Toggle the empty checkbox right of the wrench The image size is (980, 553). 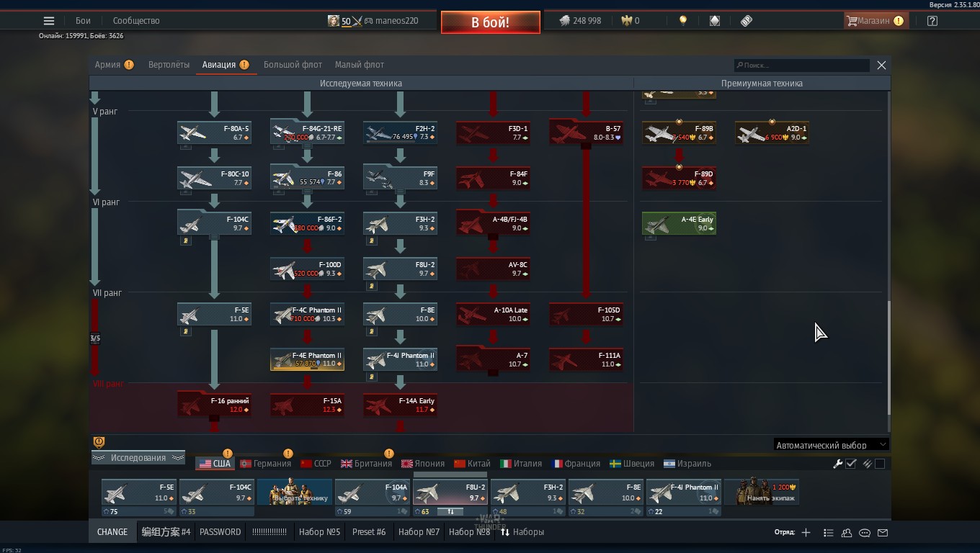click(x=880, y=464)
